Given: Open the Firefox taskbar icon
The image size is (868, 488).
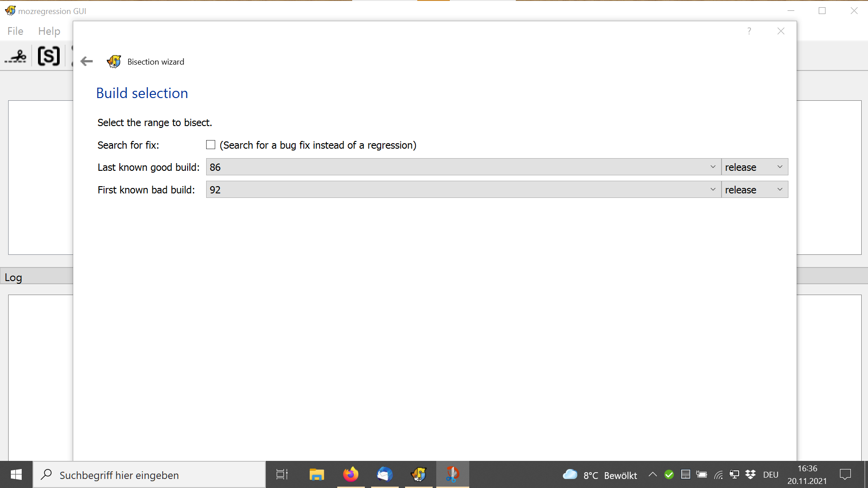Looking at the screenshot, I should (350, 474).
